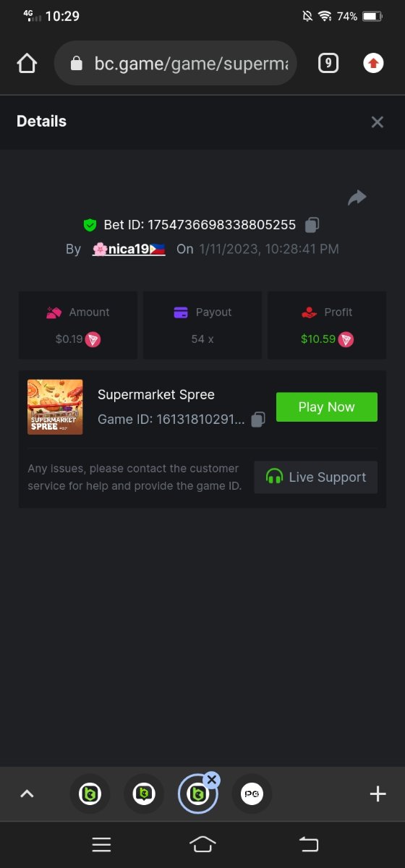This screenshot has height=868, width=405.
Task: Tap the red upward arrow update icon
Action: (373, 64)
